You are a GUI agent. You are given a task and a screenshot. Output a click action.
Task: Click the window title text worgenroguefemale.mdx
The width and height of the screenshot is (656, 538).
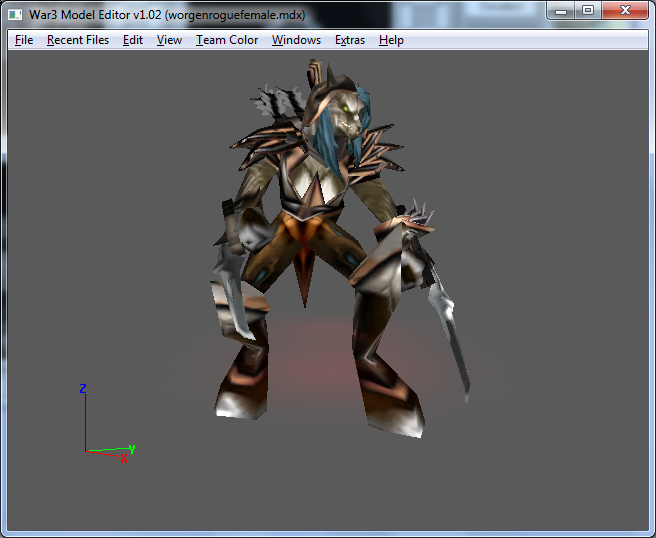(x=235, y=15)
